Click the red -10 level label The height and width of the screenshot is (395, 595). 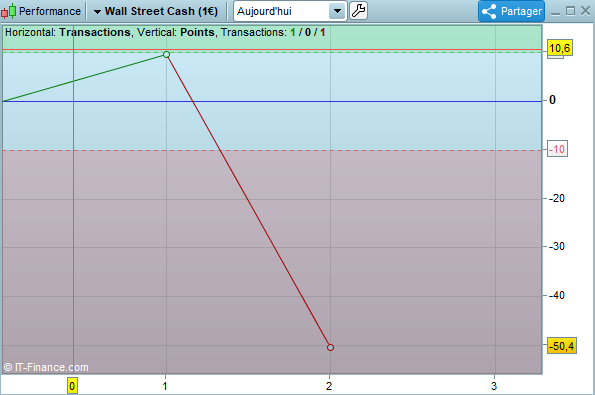(x=557, y=149)
